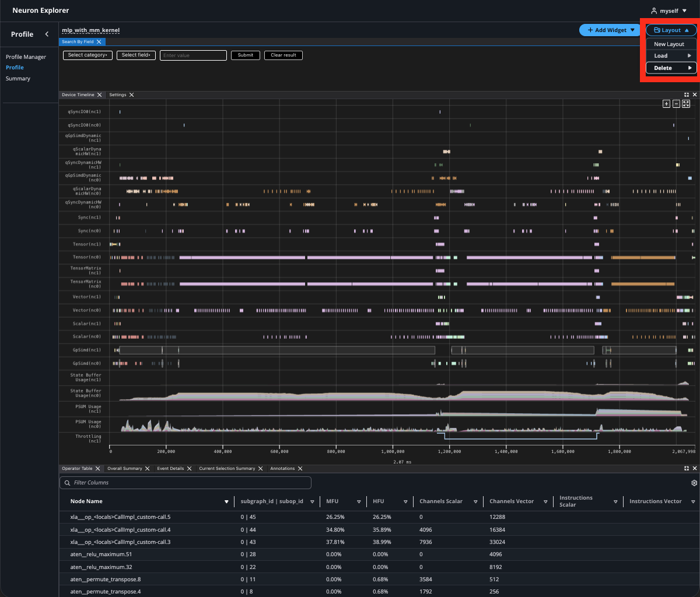The image size is (700, 597).
Task: Maximize the Device Timeline panel
Action: tap(687, 94)
